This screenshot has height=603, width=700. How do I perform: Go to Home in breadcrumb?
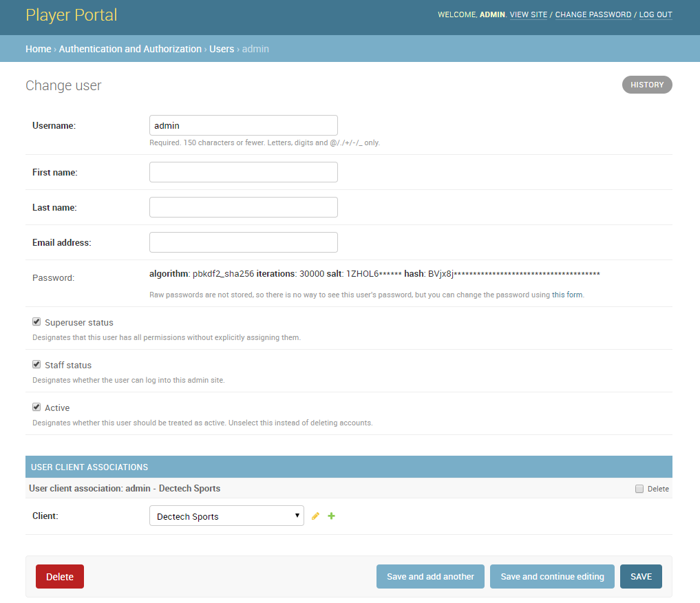pyautogui.click(x=39, y=49)
